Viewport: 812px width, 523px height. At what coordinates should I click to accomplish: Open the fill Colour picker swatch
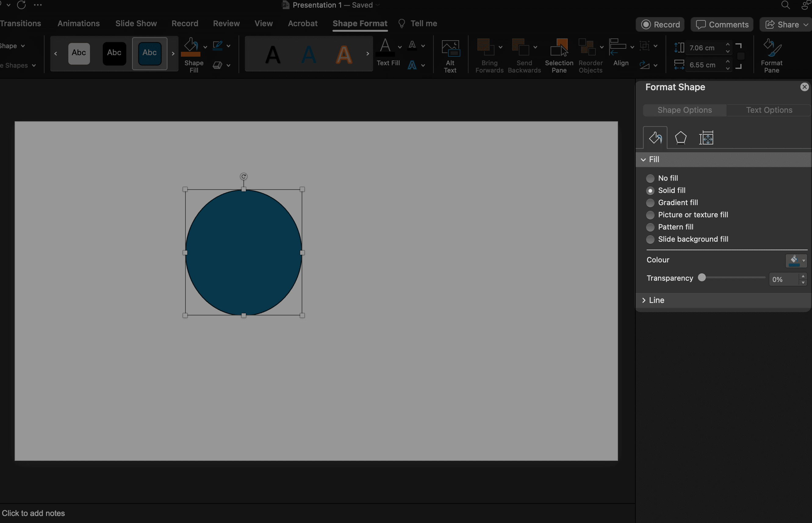(x=796, y=261)
